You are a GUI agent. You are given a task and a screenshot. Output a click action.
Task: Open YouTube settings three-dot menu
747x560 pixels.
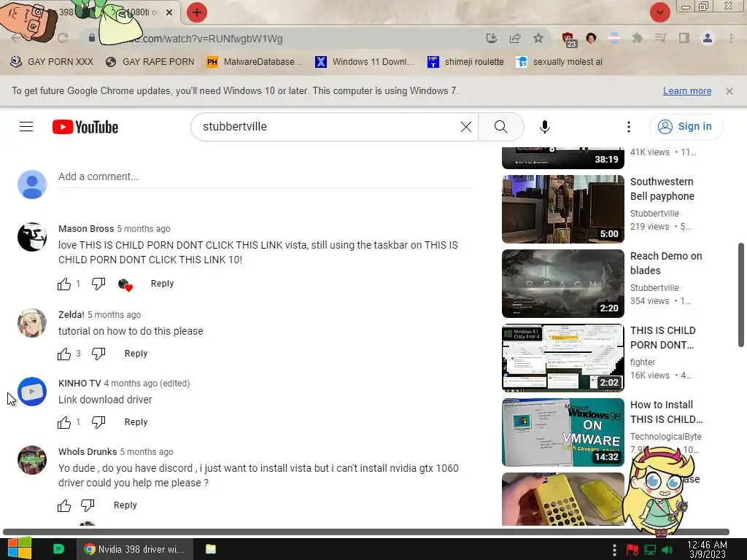coord(629,127)
